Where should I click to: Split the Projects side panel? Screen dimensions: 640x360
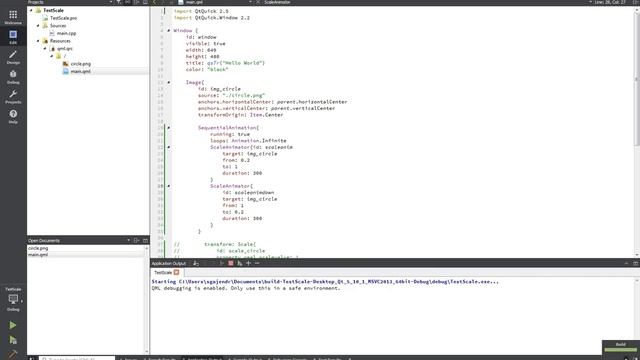pos(136,2)
